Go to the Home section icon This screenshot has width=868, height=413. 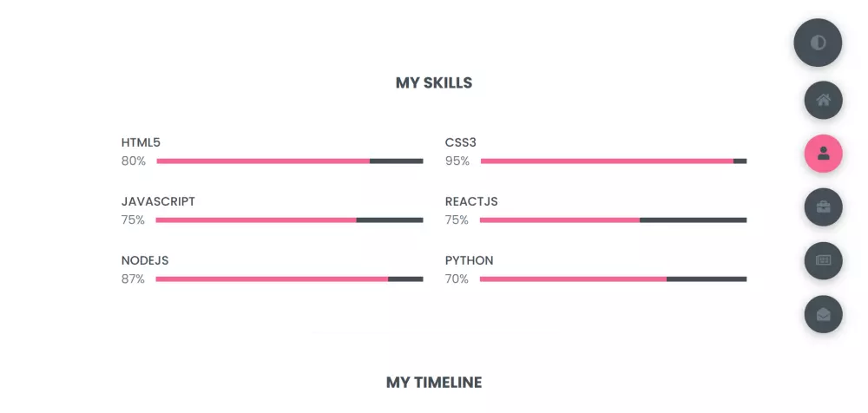point(823,100)
